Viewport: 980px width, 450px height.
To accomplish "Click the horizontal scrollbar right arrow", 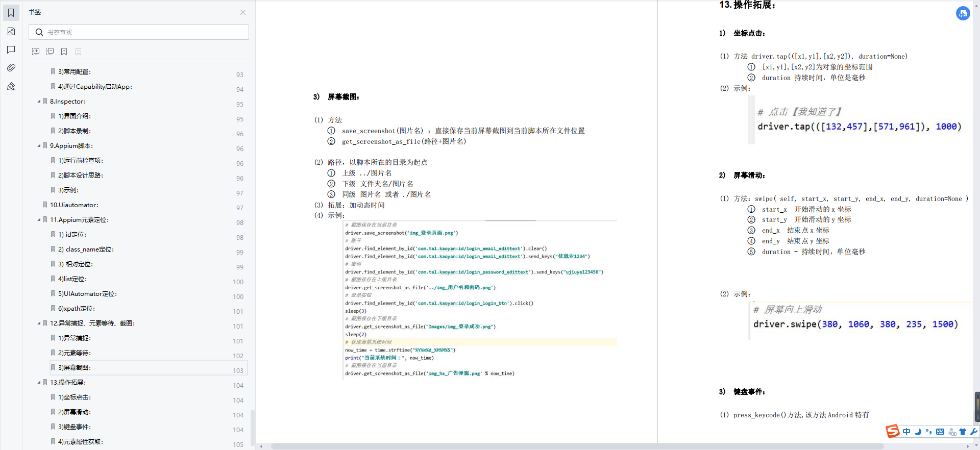I will (x=968, y=446).
